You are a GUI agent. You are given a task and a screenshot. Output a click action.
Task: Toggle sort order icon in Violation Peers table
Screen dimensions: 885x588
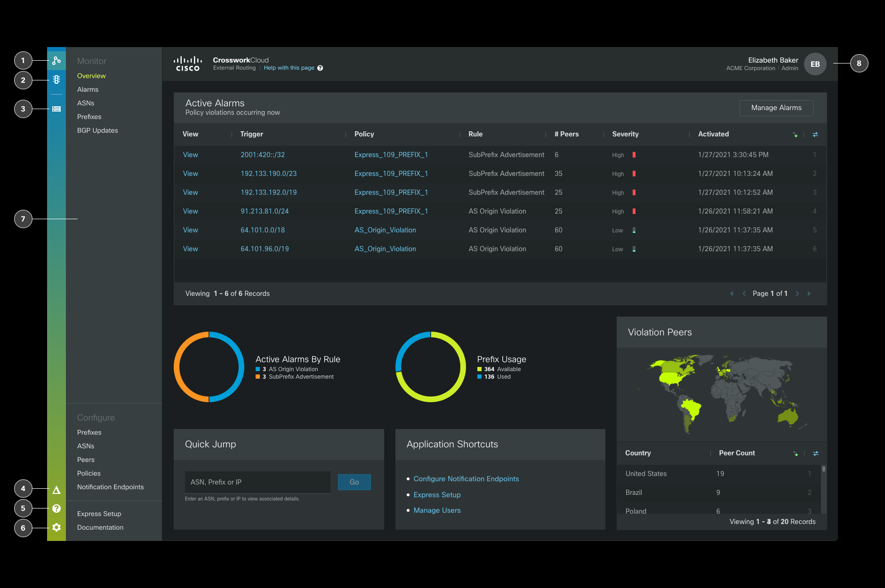pyautogui.click(x=796, y=453)
